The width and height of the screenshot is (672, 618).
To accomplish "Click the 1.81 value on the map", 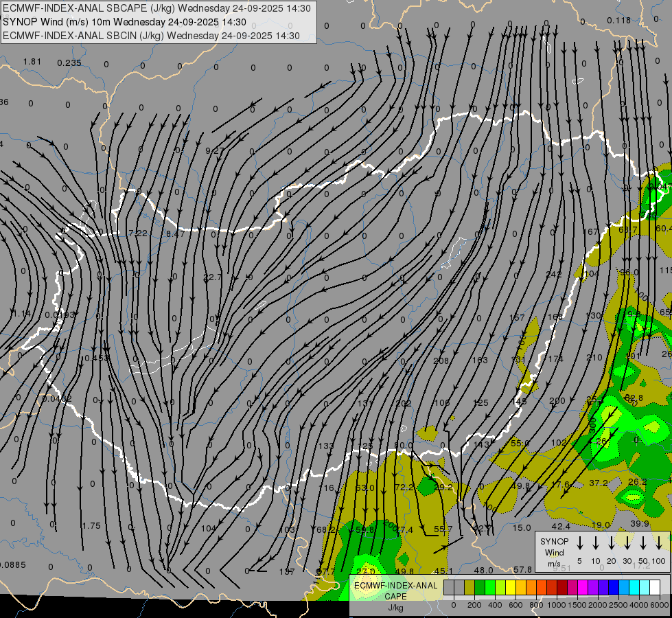I will [x=32, y=61].
